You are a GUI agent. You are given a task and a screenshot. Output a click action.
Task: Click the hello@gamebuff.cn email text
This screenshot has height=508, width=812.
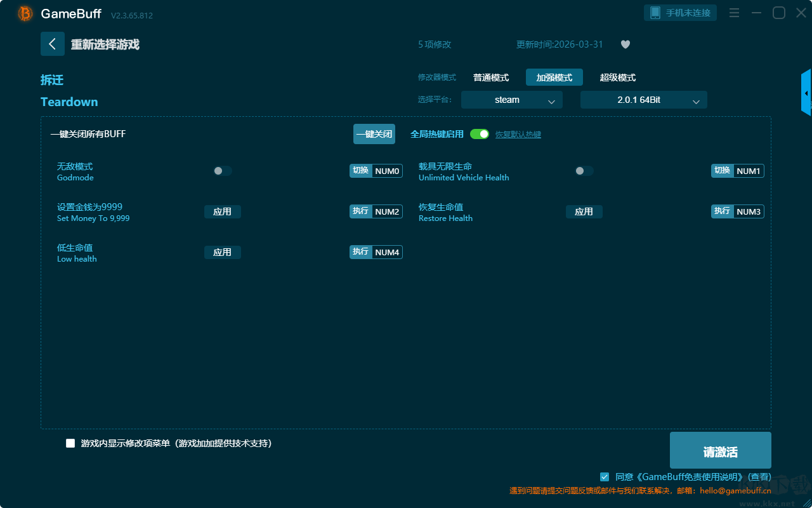tap(736, 490)
